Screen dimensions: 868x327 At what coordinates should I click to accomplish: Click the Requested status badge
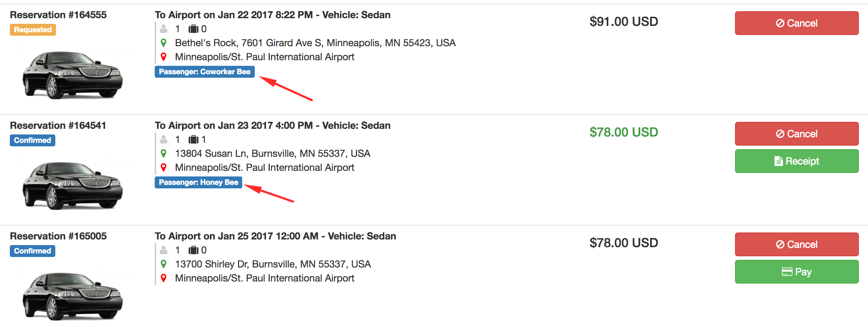pyautogui.click(x=33, y=30)
